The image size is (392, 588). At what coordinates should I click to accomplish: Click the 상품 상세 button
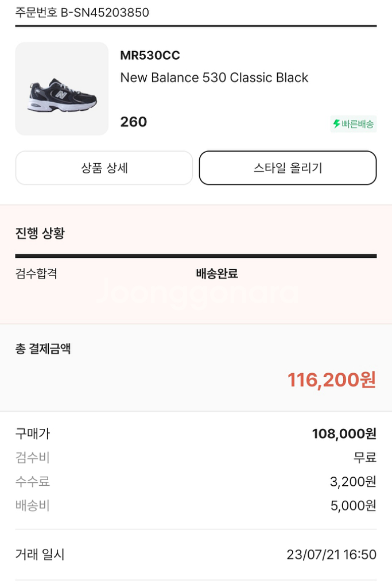[x=104, y=168]
